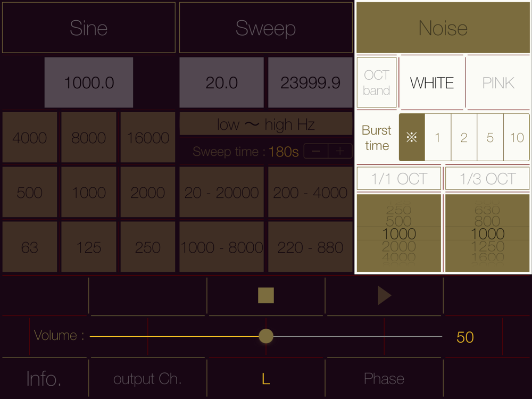
Task: Pick 250 in the 1/1 octave picker
Action: pyautogui.click(x=398, y=210)
